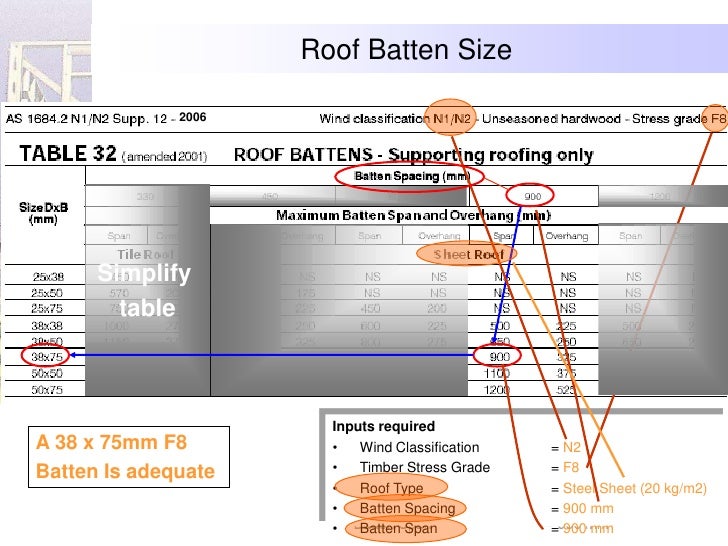Click the '38x38' size row label
728x546 pixels.
pos(47,325)
